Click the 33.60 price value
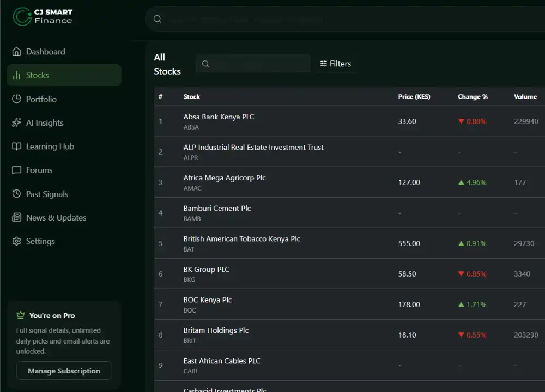 coord(407,121)
